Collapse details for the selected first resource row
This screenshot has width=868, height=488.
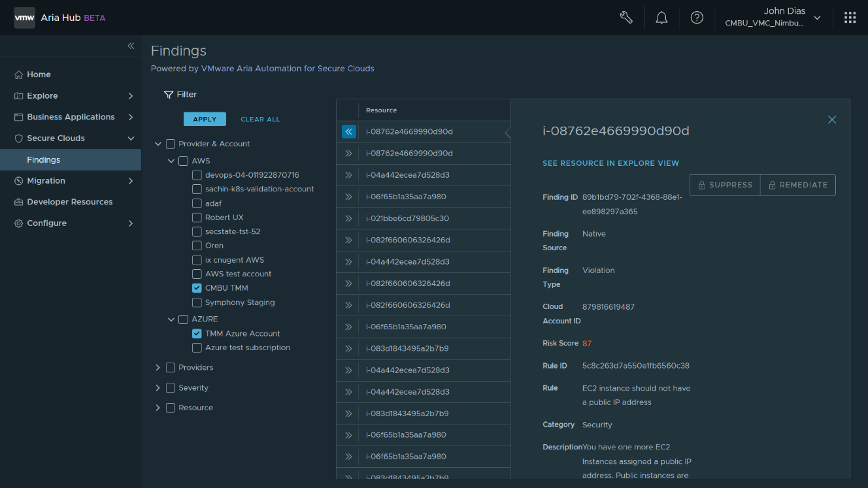tap(348, 132)
